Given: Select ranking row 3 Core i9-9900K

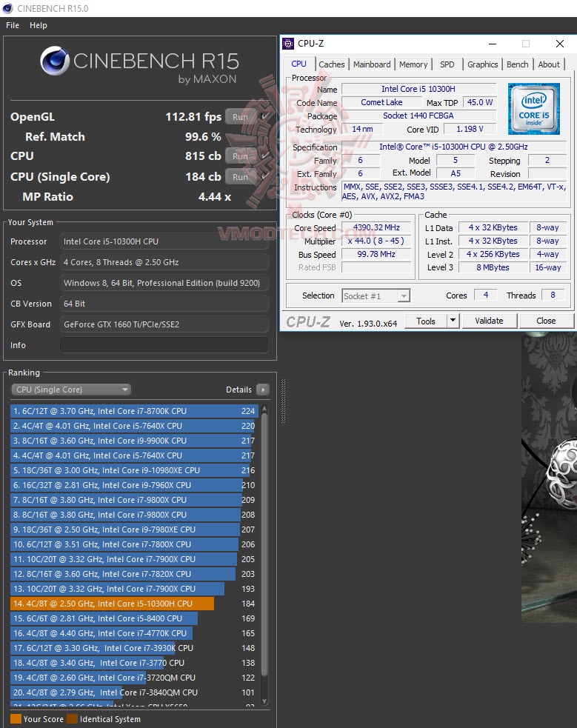Looking at the screenshot, I should pos(134,441).
